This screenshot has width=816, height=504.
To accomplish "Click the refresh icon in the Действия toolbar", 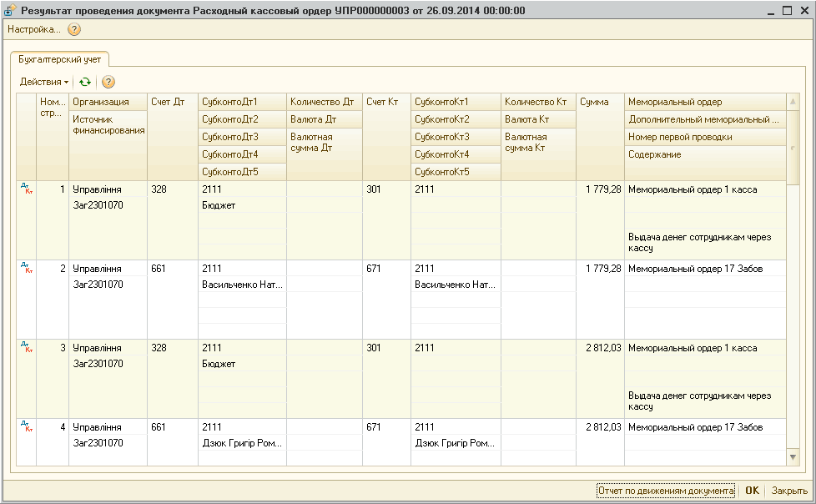I will click(84, 82).
